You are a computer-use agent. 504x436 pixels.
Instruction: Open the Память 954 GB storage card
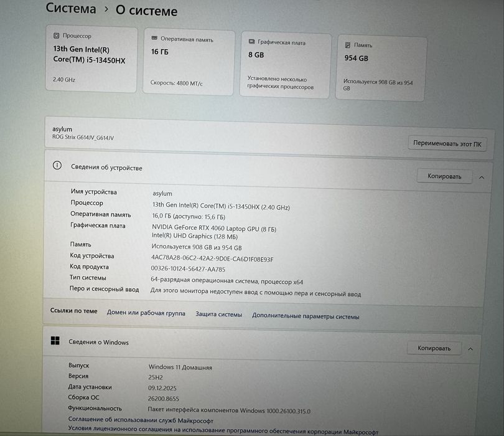381,68
